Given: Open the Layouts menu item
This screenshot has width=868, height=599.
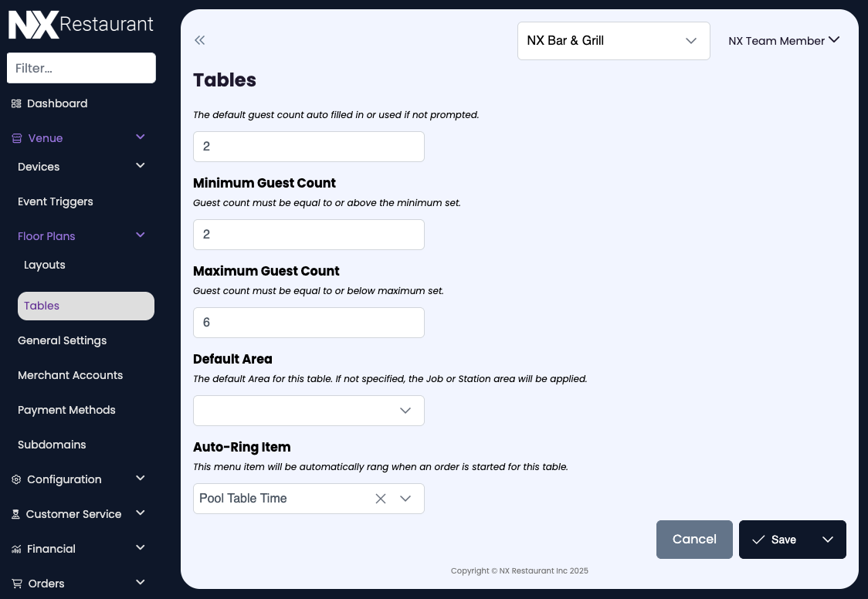Looking at the screenshot, I should [45, 265].
